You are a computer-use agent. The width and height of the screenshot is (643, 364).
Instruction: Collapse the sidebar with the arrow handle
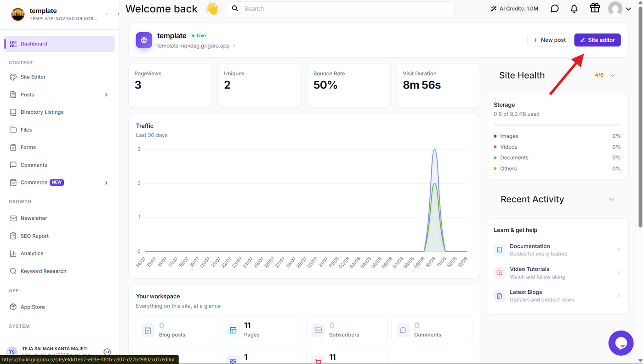click(118, 14)
